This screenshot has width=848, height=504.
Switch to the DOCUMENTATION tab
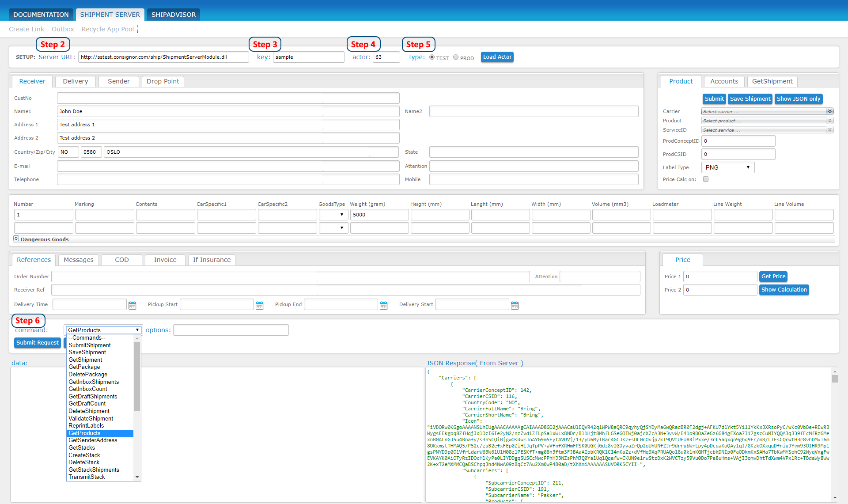[x=41, y=15]
